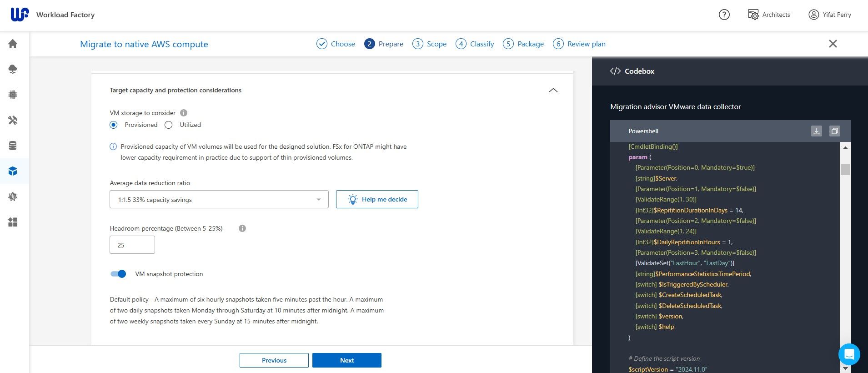Go to the Package step
Image resolution: width=868 pixels, height=373 pixels.
523,44
